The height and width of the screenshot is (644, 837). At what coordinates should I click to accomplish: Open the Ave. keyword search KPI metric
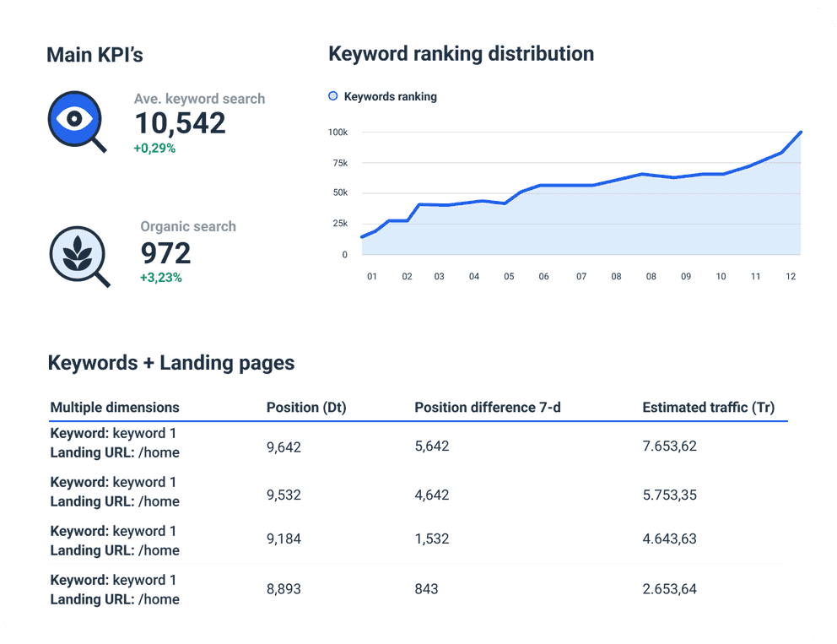pos(180,123)
